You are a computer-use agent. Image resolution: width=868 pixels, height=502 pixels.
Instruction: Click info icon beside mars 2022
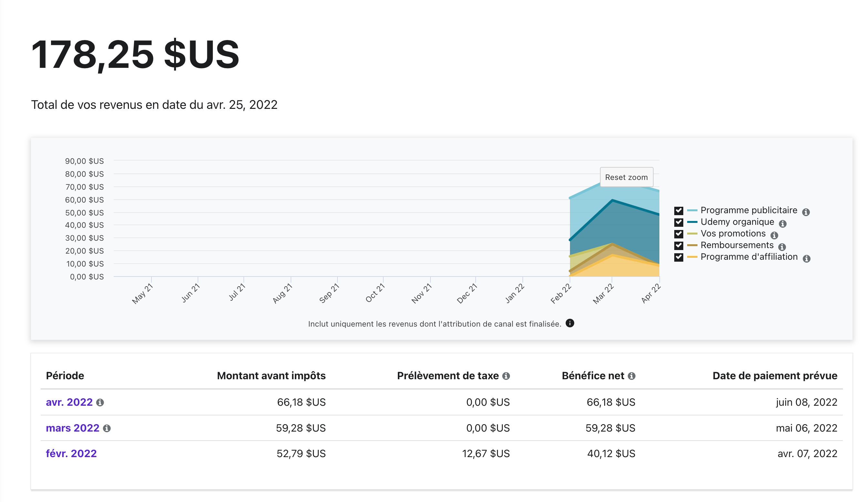[x=107, y=428]
